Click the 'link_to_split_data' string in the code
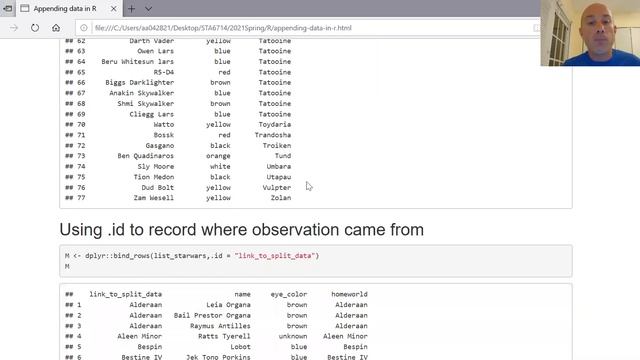 [275, 256]
